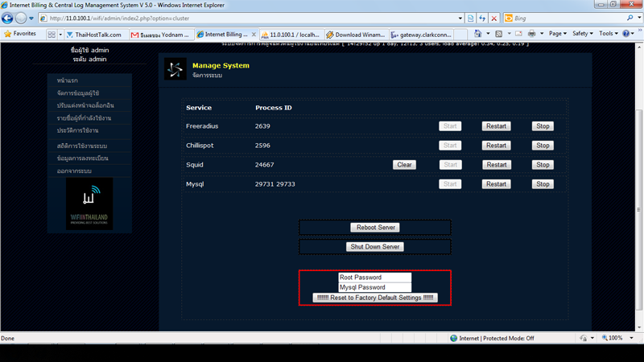Viewport: 644px width, 362px height.
Task: Click Reset to Factory Default Settings
Action: [x=375, y=298]
